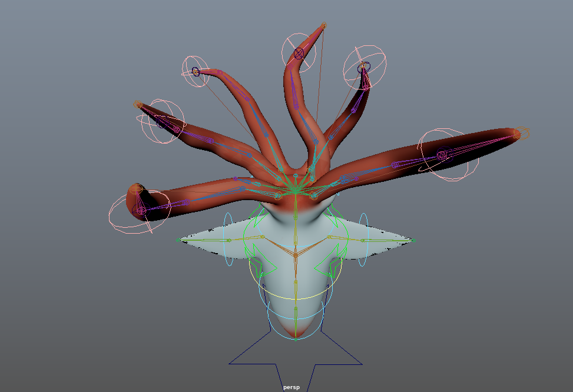Click the green joint at right fin tip

[x=413, y=240]
